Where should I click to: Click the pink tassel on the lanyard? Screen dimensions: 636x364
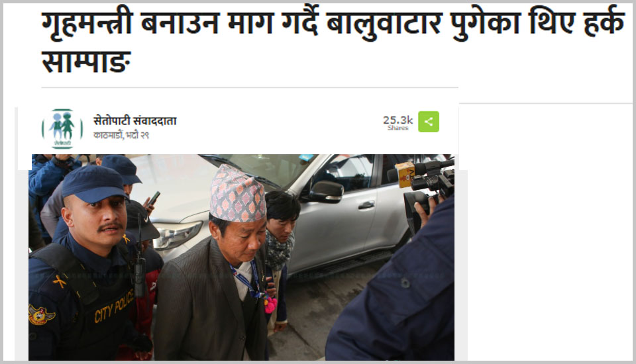[270, 304]
